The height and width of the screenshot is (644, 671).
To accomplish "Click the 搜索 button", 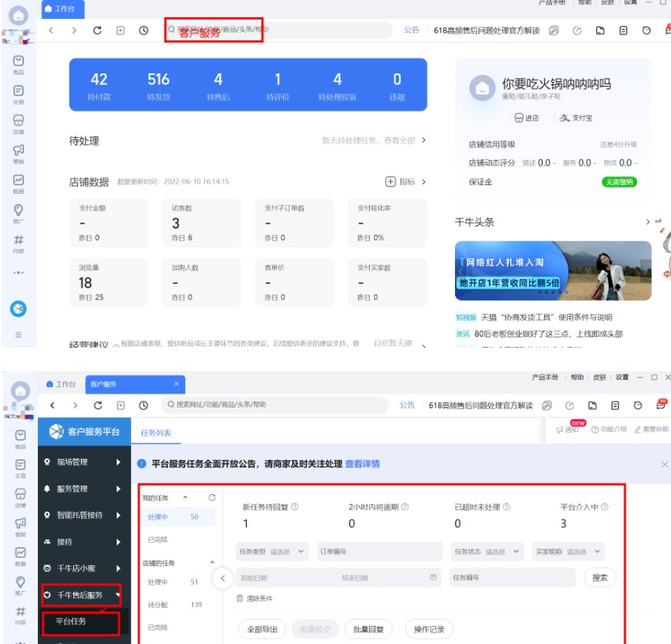I will tap(600, 578).
